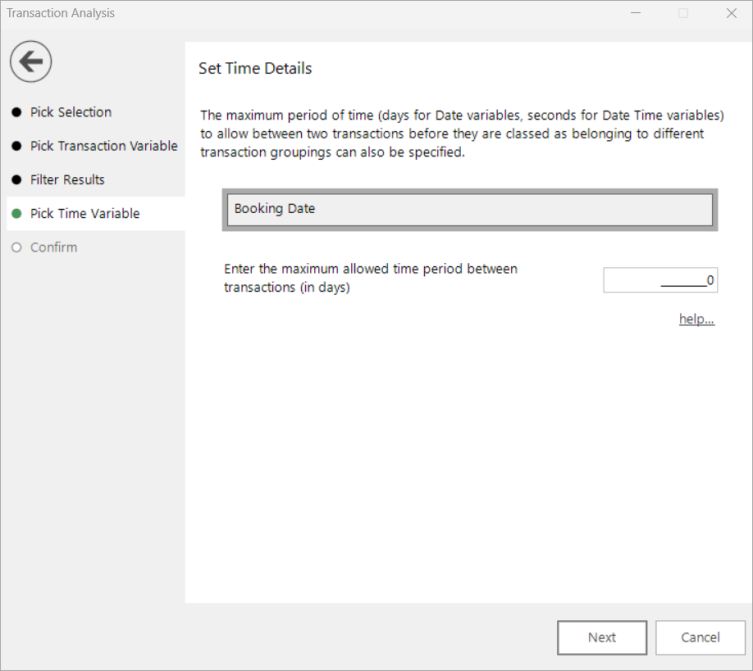Minimize the Transaction Analysis window
The image size is (753, 671).
coord(636,13)
